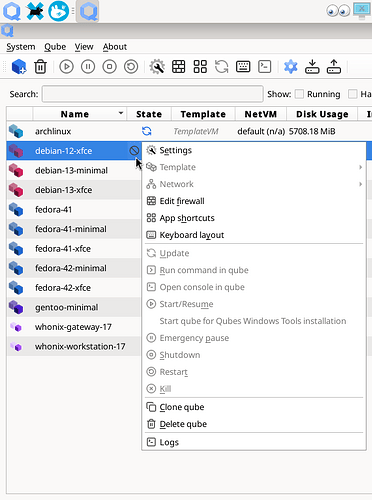The image size is (372, 500).
Task: Click the Name column sort arrow
Action: tap(121, 113)
